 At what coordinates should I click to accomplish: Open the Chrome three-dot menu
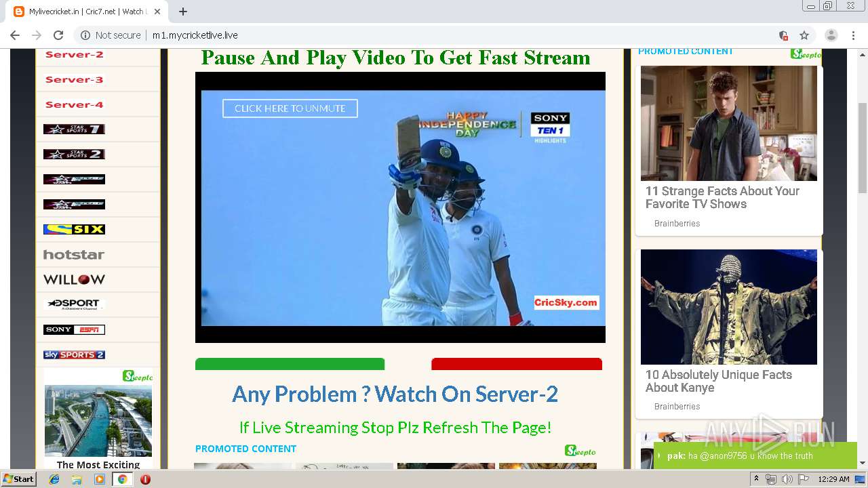tap(854, 35)
